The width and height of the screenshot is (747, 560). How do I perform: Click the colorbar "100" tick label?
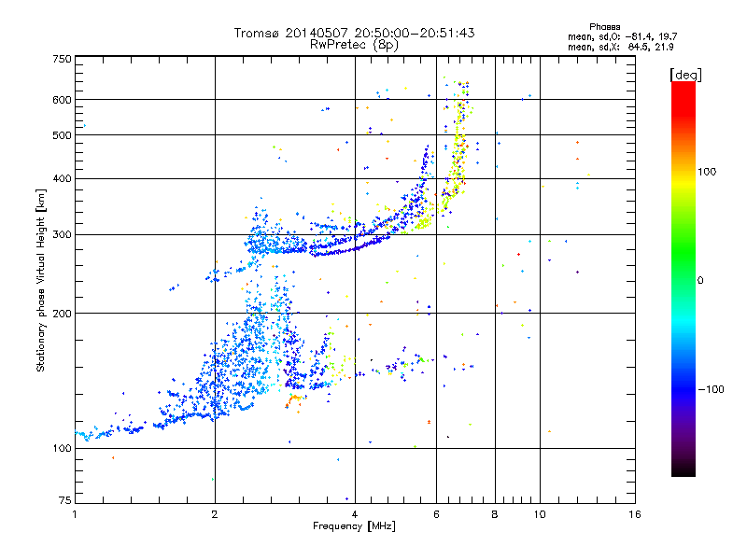point(707,172)
